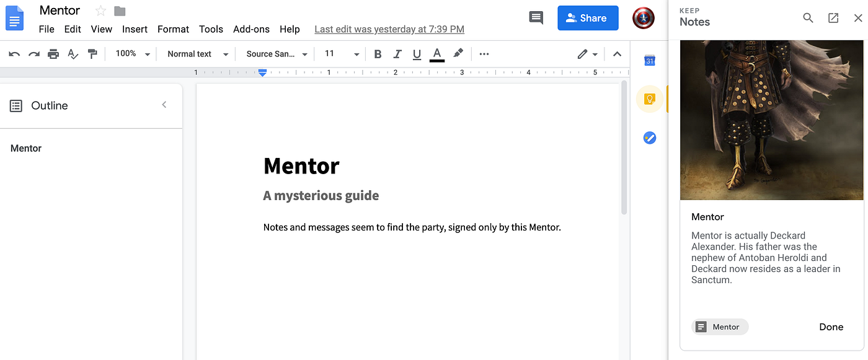Image resolution: width=868 pixels, height=360 pixels.
Task: Click the Redo arrow
Action: click(34, 54)
